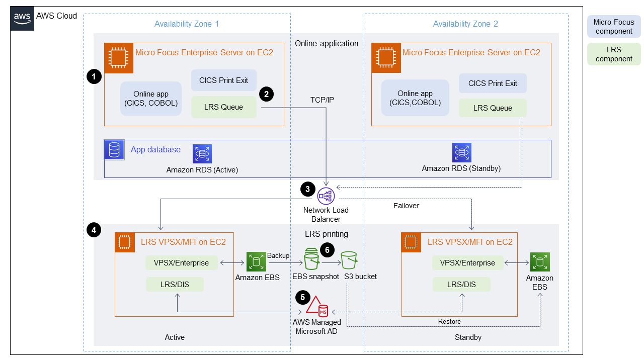Click the App database icon

click(114, 150)
